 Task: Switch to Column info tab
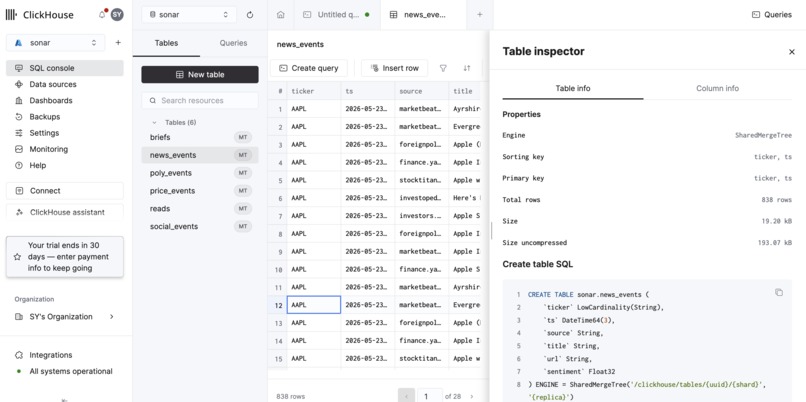coord(717,88)
